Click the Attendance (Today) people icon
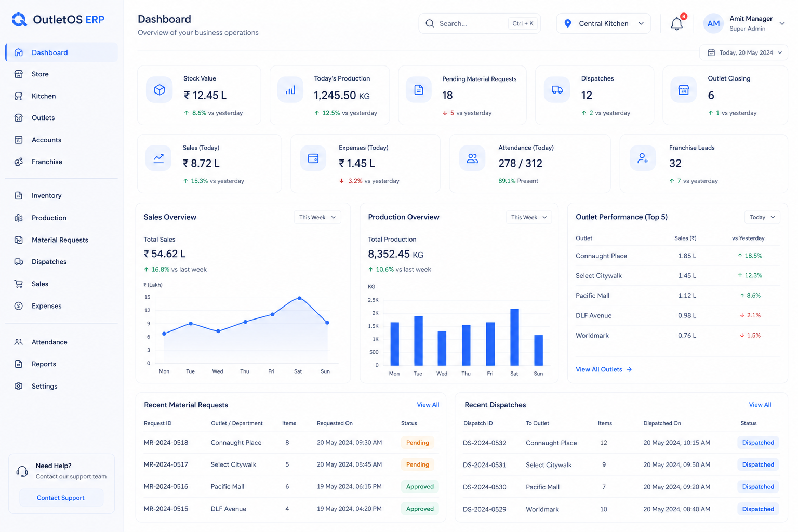 [x=472, y=158]
